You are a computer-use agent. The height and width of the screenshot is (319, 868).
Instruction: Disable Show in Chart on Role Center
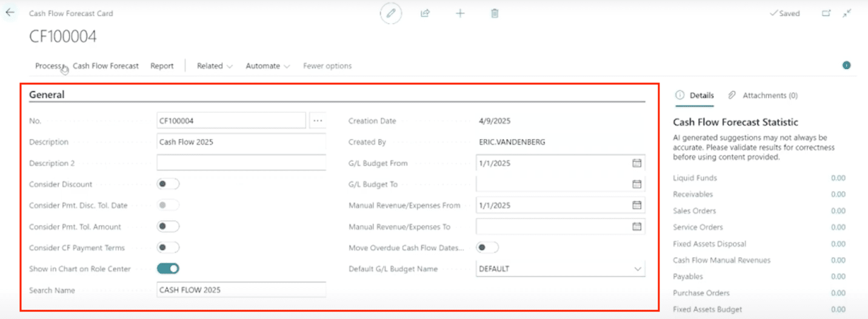[168, 269]
